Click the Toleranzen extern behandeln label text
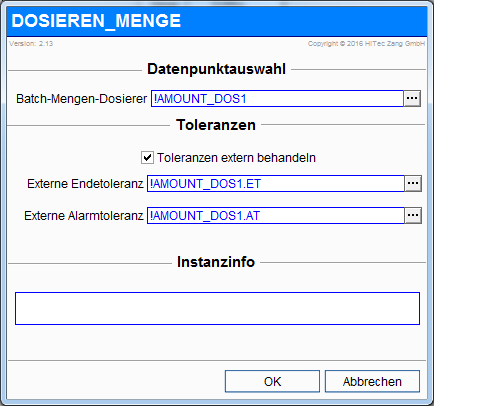Image resolution: width=492 pixels, height=406 pixels. click(236, 158)
